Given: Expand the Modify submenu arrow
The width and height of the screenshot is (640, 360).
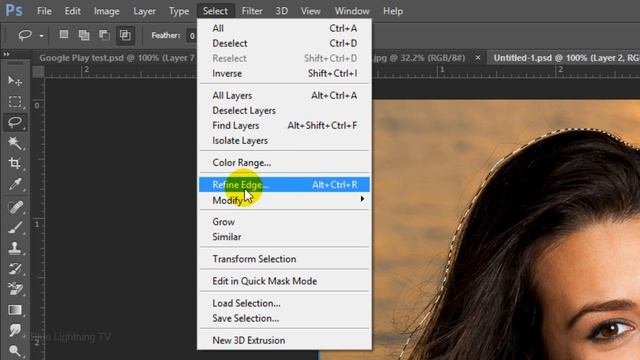Looking at the screenshot, I should click(362, 199).
